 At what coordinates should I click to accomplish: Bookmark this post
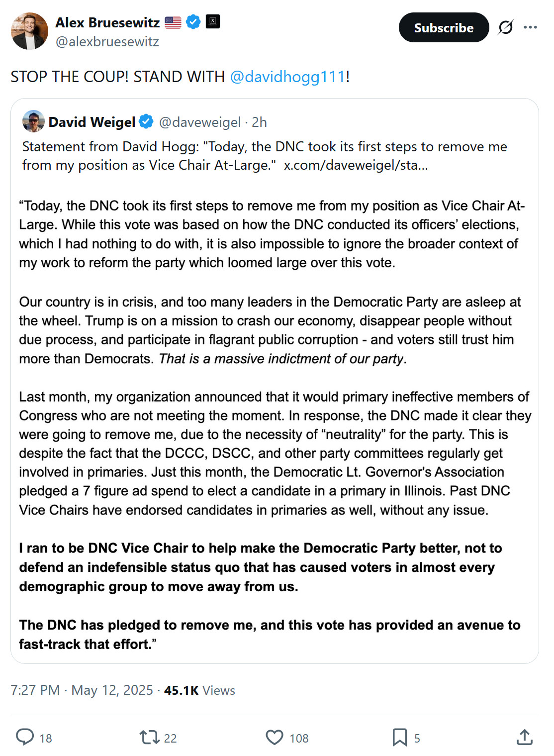click(x=399, y=737)
